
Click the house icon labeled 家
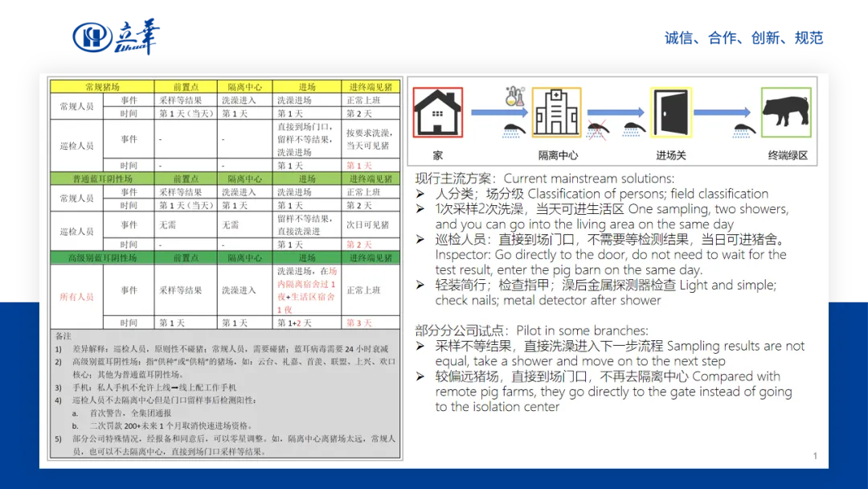[438, 113]
